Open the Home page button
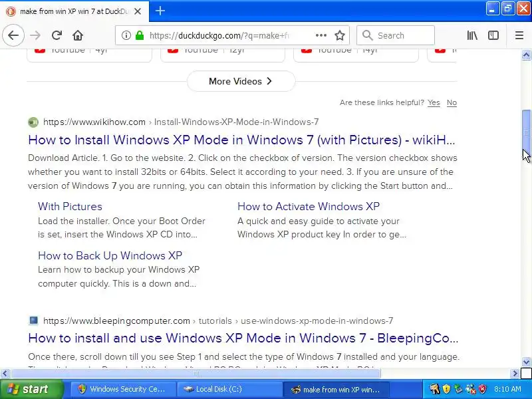532x399 pixels. pos(78,35)
